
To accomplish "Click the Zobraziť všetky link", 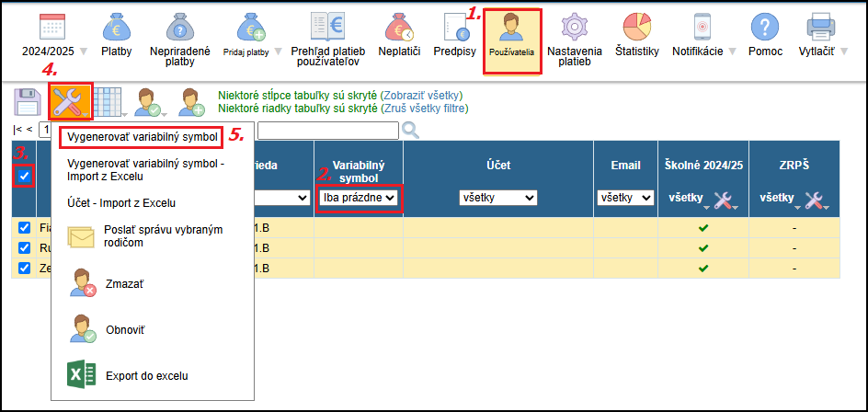I will (x=421, y=96).
